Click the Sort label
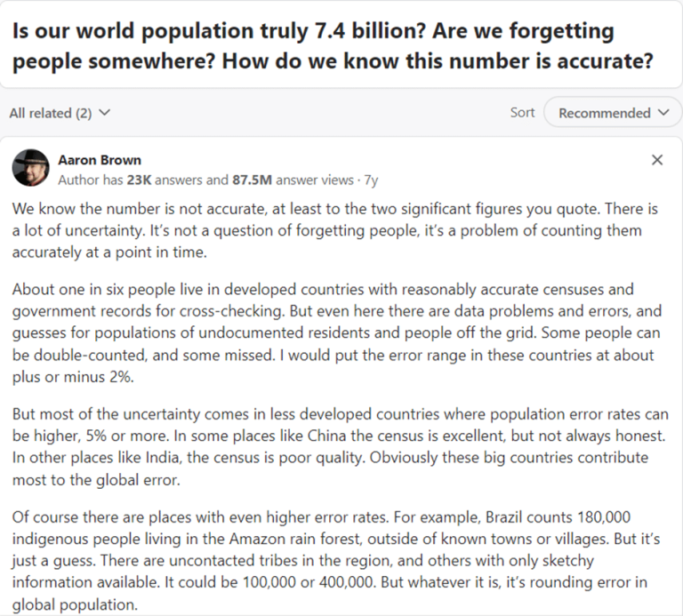This screenshot has height=616, width=683. (522, 112)
